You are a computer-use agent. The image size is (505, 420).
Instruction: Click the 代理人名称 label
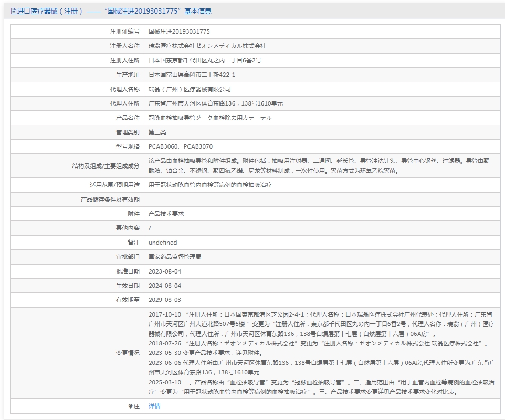point(124,89)
